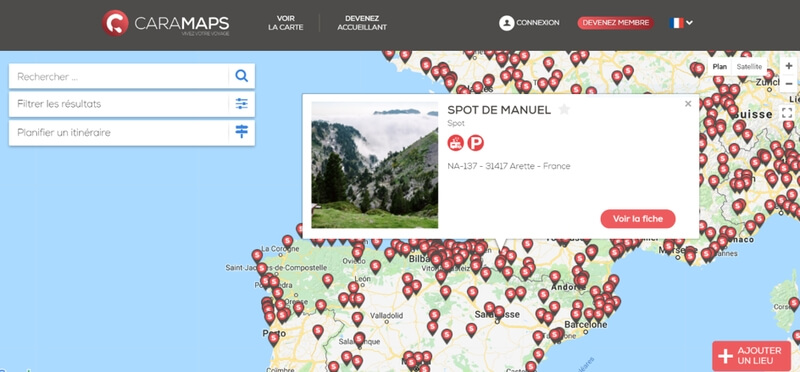Switch map to Plan view
The image size is (800, 372).
[x=719, y=67]
